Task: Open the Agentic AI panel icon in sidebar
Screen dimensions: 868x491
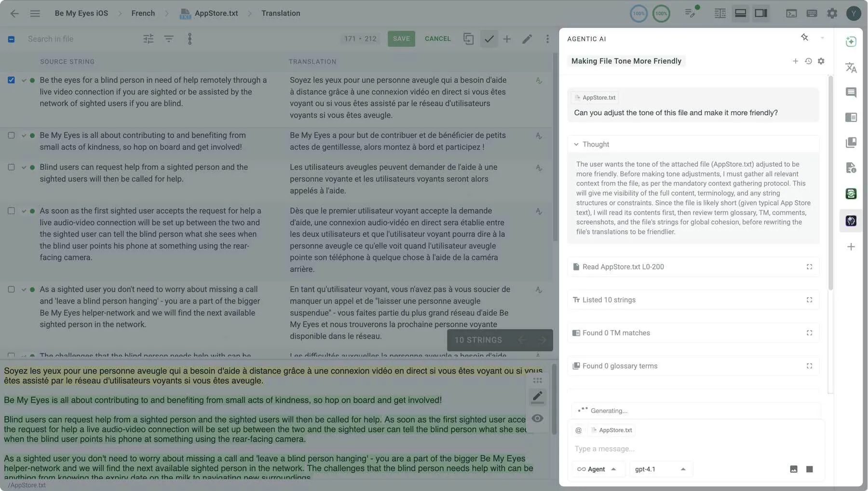Action: click(x=851, y=220)
